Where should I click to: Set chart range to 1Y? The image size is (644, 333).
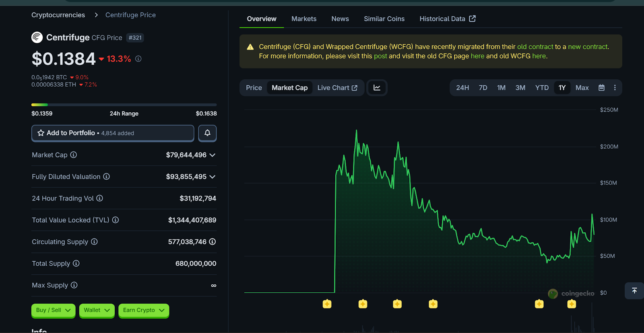pyautogui.click(x=562, y=88)
